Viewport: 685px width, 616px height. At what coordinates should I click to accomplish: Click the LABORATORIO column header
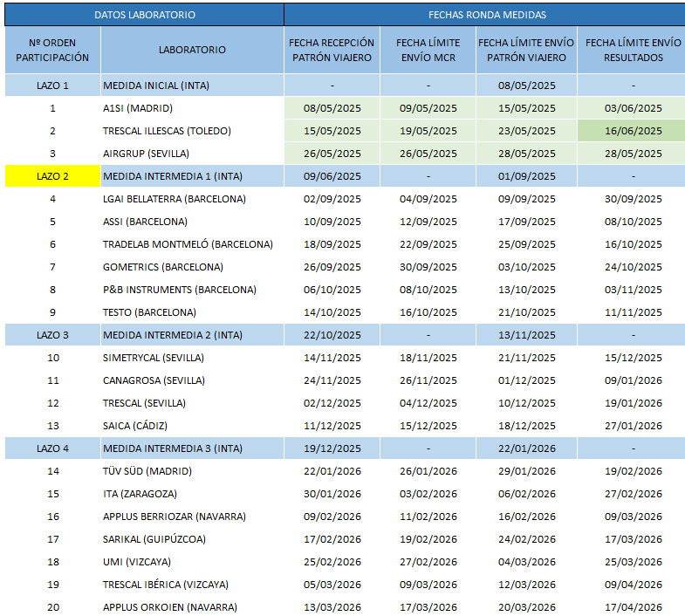(x=192, y=50)
